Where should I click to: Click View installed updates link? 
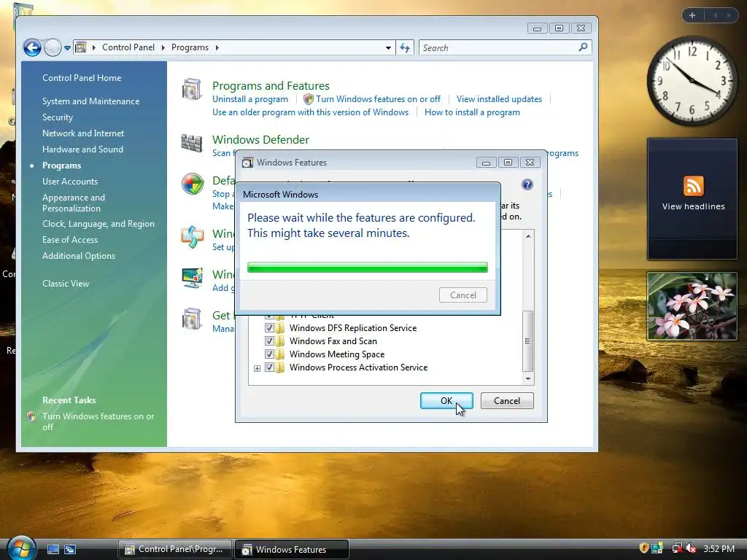(499, 99)
